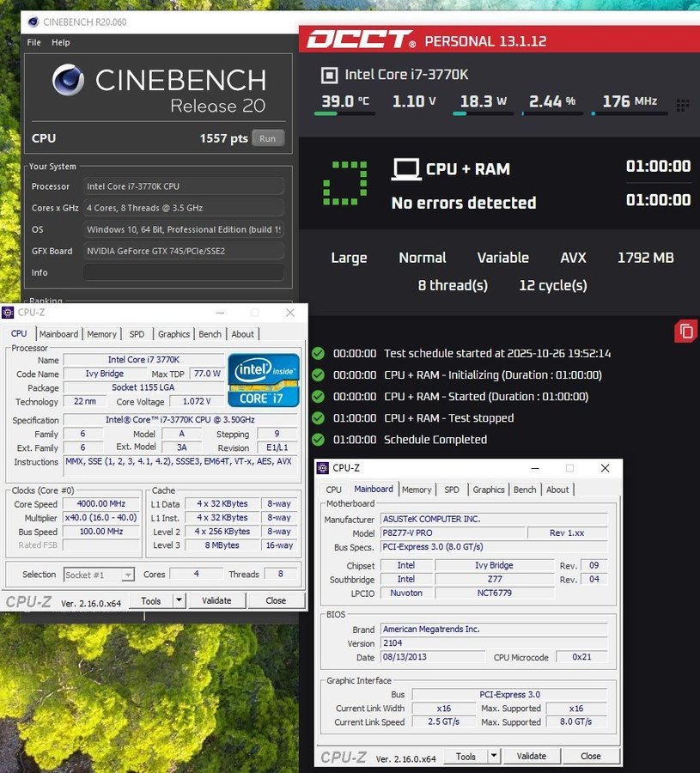Click the green dotted test status icon
This screenshot has width=700, height=773.
[x=344, y=184]
